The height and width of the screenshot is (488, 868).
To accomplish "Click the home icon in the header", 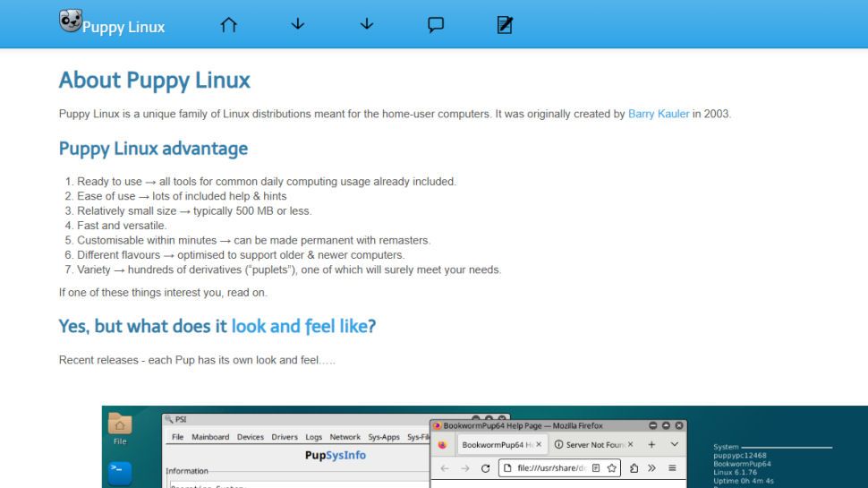I will coord(229,25).
